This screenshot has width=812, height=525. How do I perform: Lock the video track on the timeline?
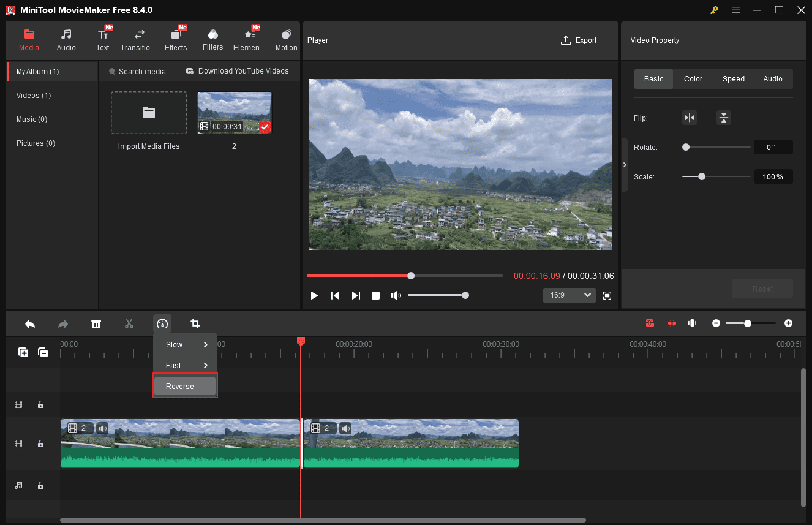40,444
